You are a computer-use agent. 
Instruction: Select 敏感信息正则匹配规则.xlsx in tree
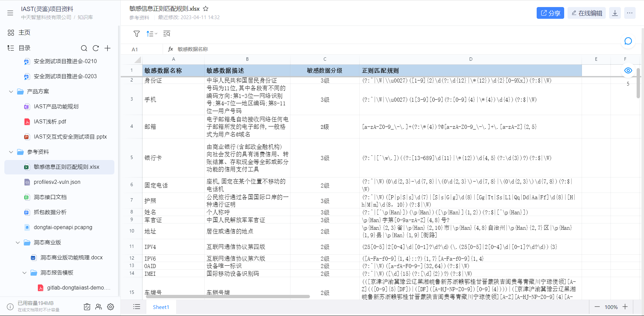pos(59,167)
